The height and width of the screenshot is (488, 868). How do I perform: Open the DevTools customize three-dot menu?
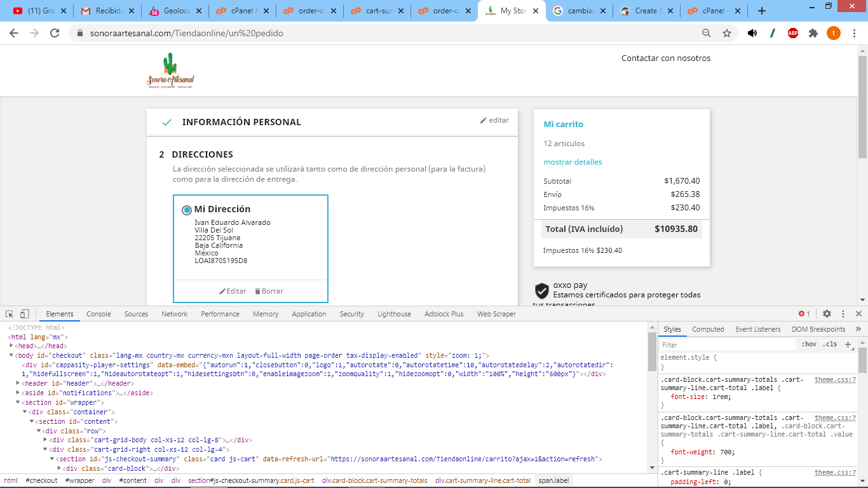(x=843, y=314)
